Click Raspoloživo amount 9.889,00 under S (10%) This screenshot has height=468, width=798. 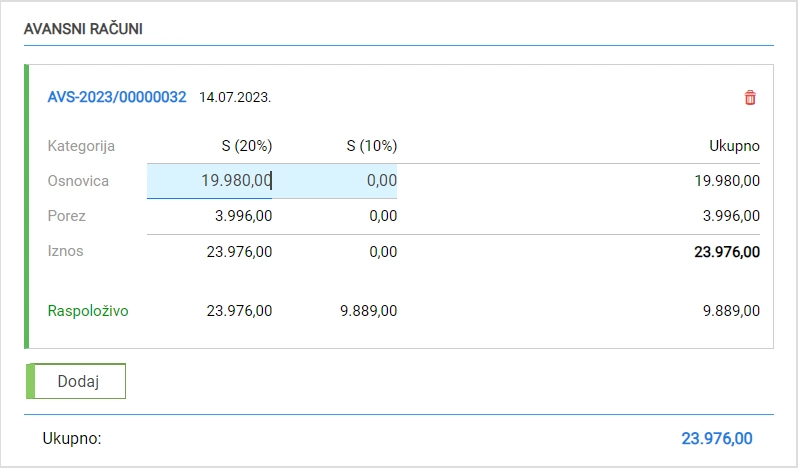(x=368, y=311)
